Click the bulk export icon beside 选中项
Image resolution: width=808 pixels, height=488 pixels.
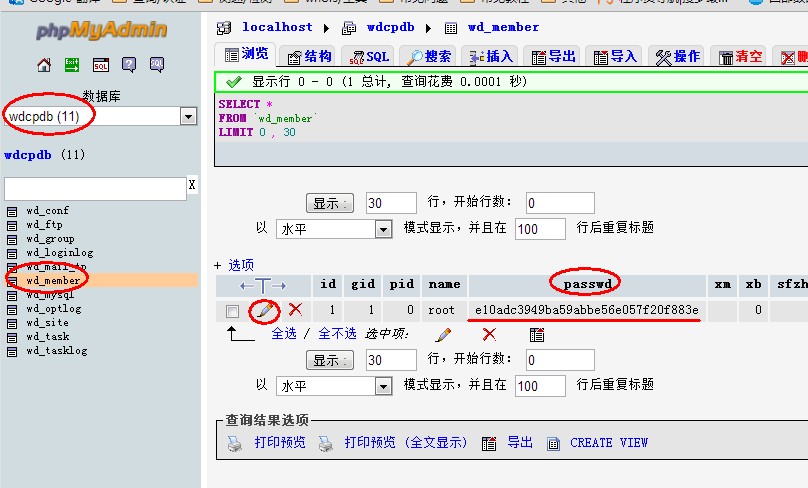537,334
